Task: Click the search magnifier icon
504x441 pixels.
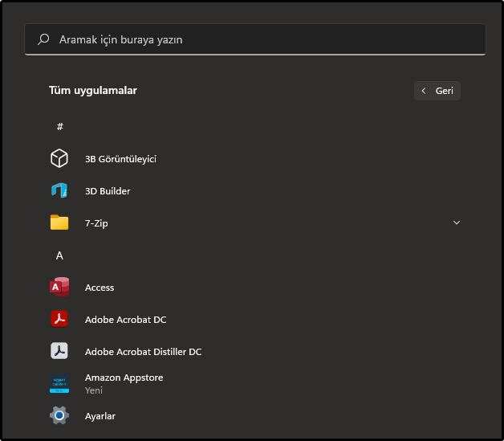Action: (x=43, y=39)
